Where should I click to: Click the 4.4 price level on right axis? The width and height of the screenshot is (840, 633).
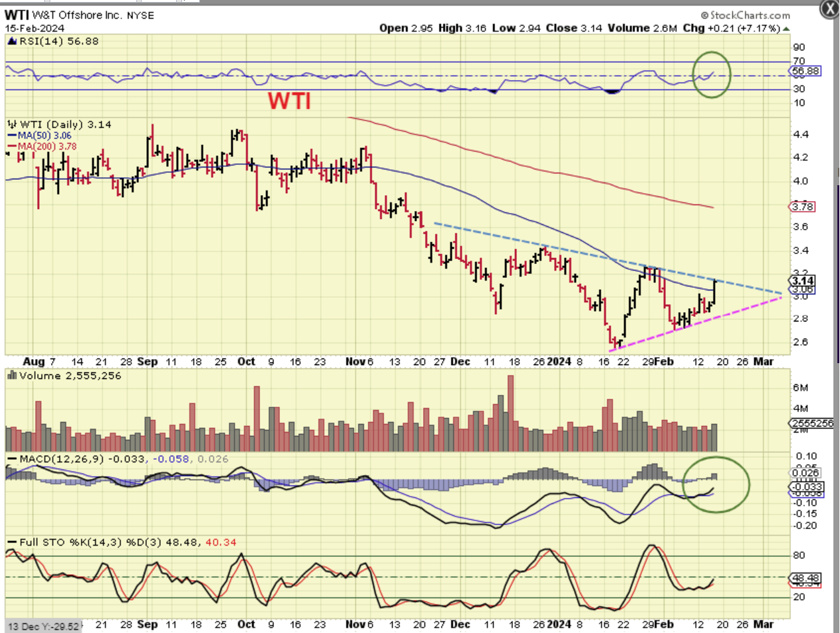click(800, 135)
